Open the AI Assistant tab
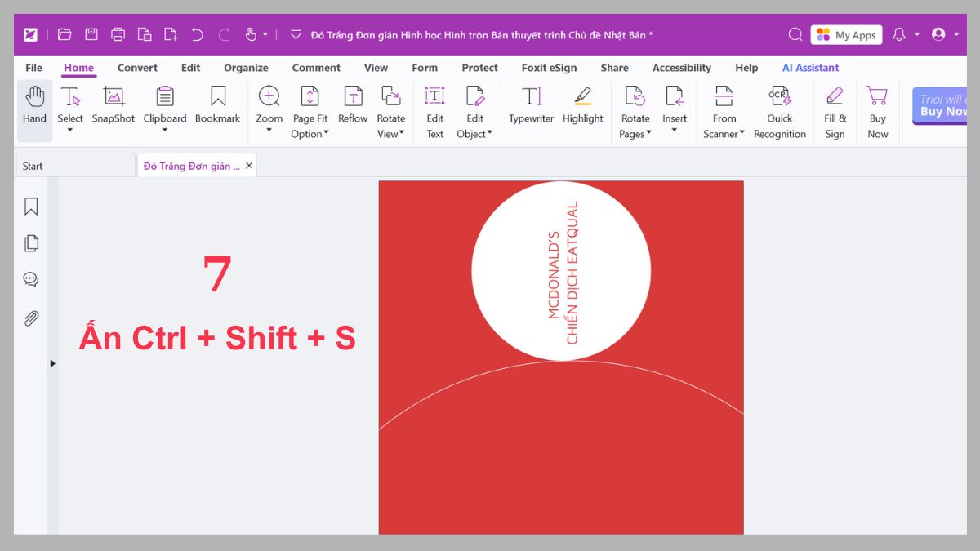This screenshot has width=980, height=551. click(x=810, y=68)
